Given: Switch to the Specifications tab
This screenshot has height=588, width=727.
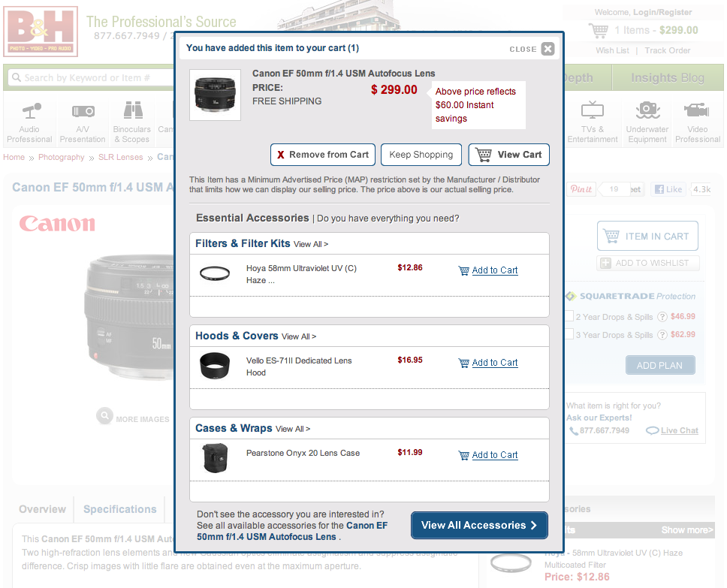Looking at the screenshot, I should [120, 509].
